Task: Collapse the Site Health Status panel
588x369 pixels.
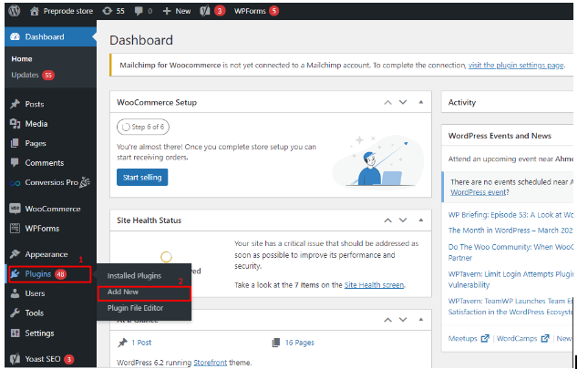Action: 421,220
